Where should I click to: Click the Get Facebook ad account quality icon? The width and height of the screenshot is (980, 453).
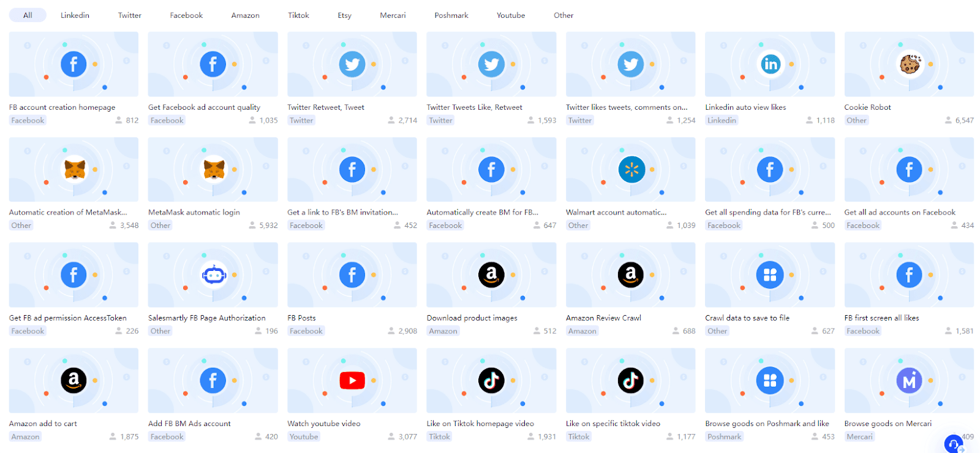point(213,64)
